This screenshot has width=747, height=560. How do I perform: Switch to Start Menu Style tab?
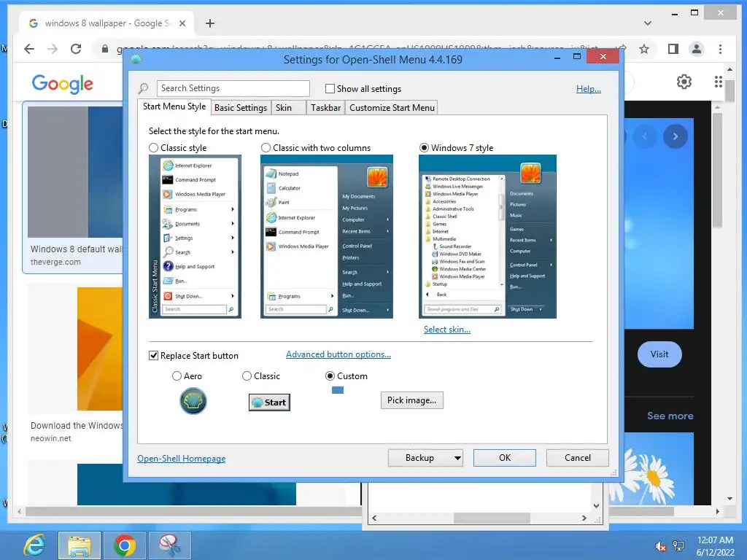pyautogui.click(x=174, y=106)
